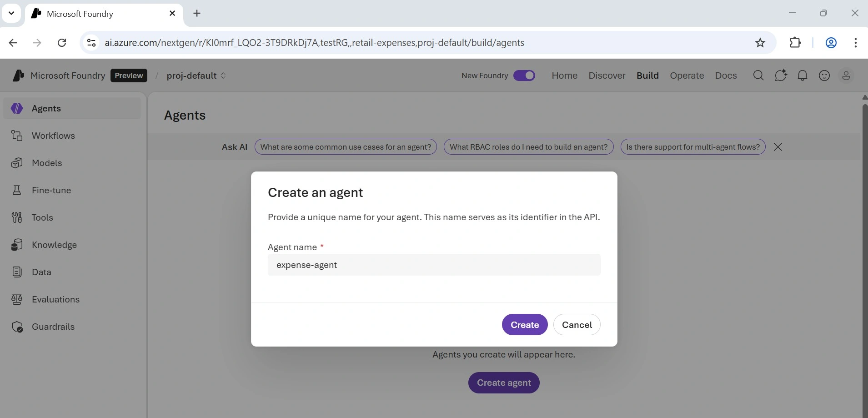This screenshot has height=418, width=868.
Task: Go to the Home tab
Action: [565, 76]
